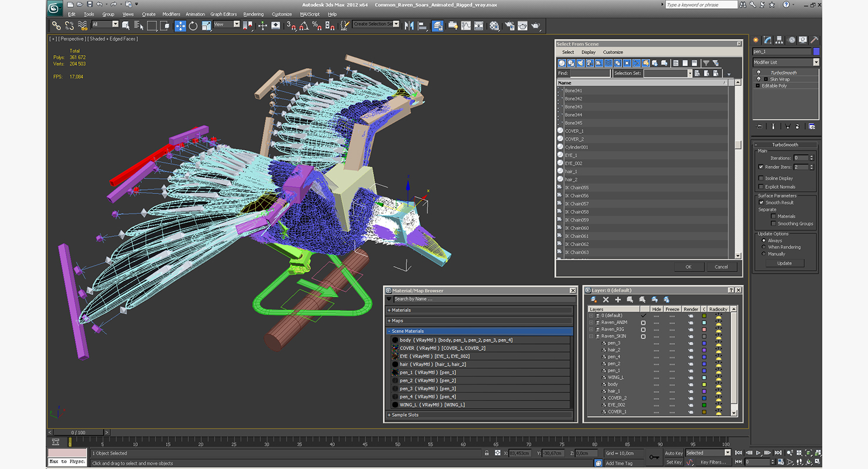Switch to the Hierarchy command panel tab
The height and width of the screenshot is (469, 868).
tap(780, 40)
